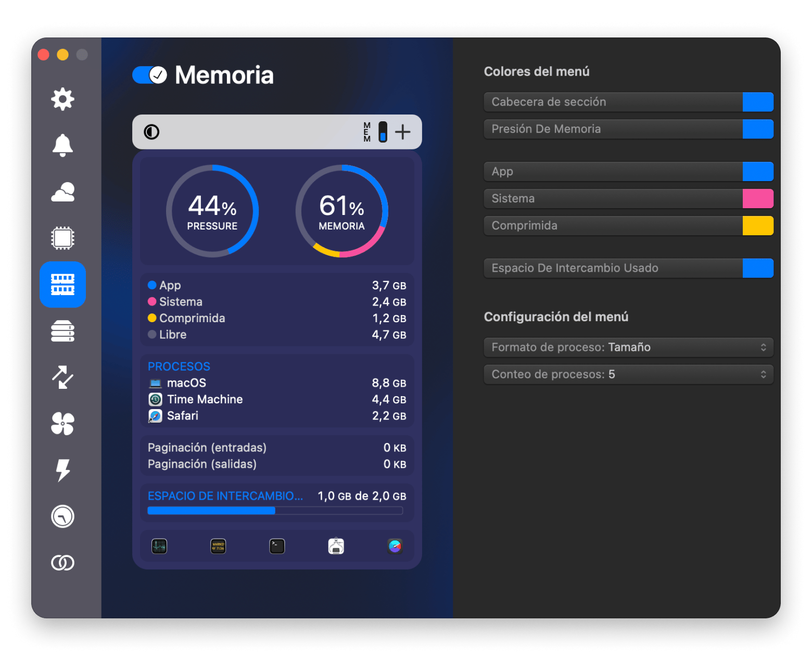Open General settings via the gear icon

pos(62,99)
